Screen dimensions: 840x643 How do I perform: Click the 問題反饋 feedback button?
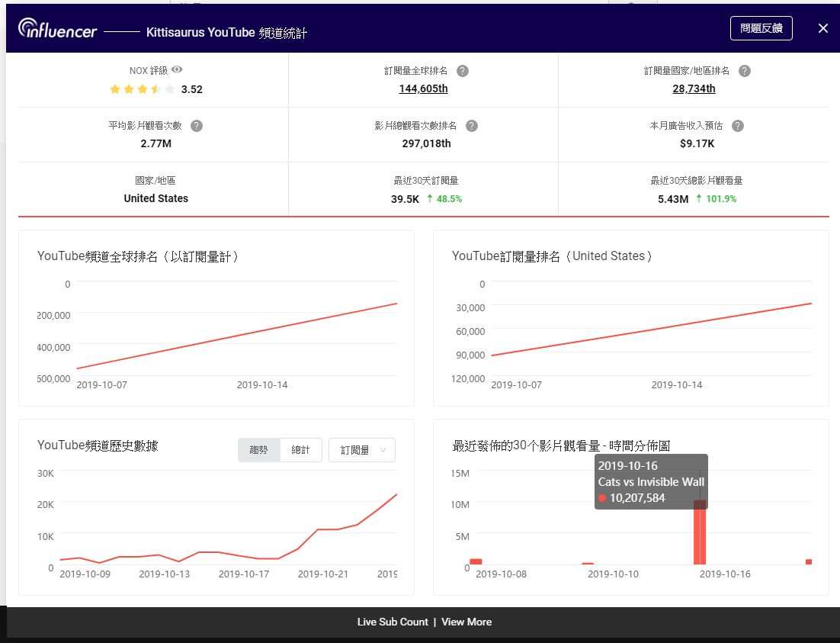pos(761,28)
